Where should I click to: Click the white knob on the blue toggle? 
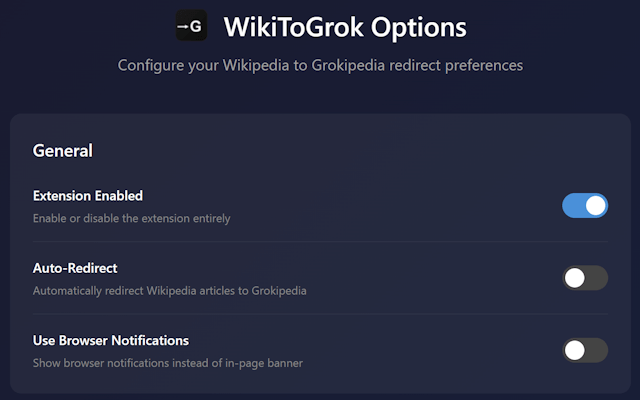pos(596,206)
